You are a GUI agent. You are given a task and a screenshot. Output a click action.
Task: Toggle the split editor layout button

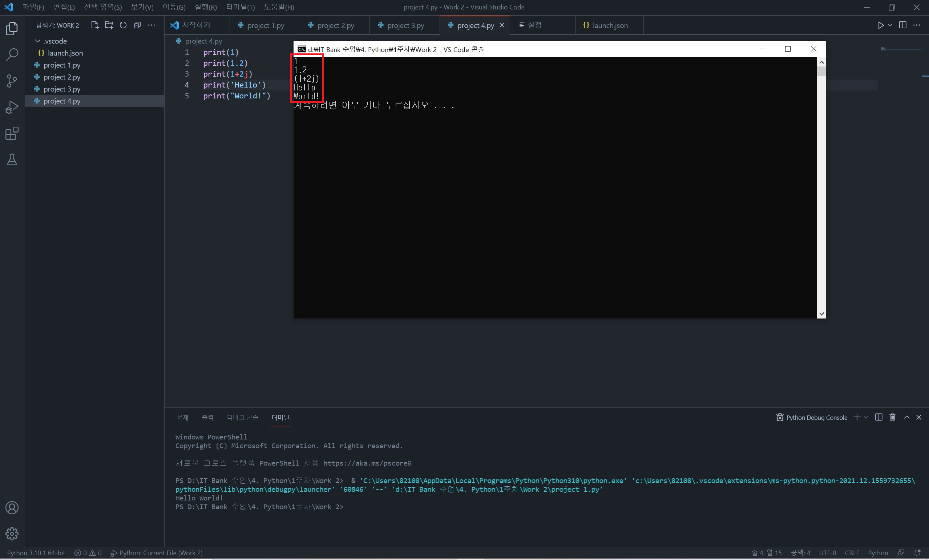pos(902,25)
